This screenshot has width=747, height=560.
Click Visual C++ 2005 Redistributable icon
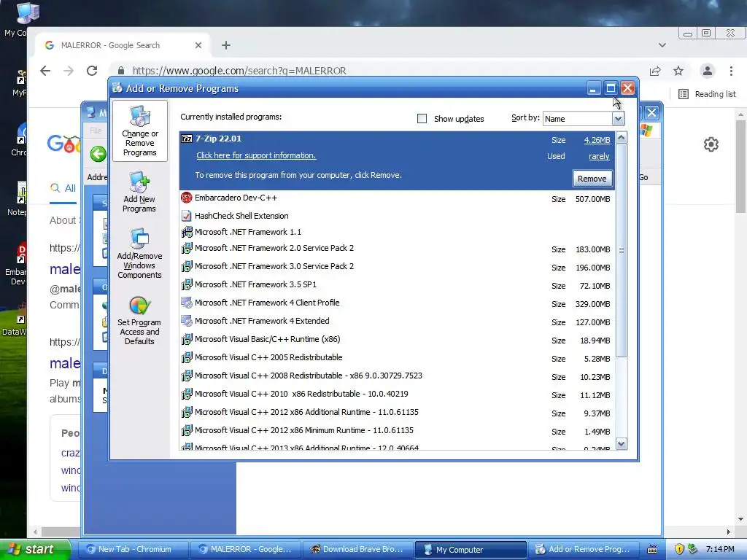click(x=187, y=357)
